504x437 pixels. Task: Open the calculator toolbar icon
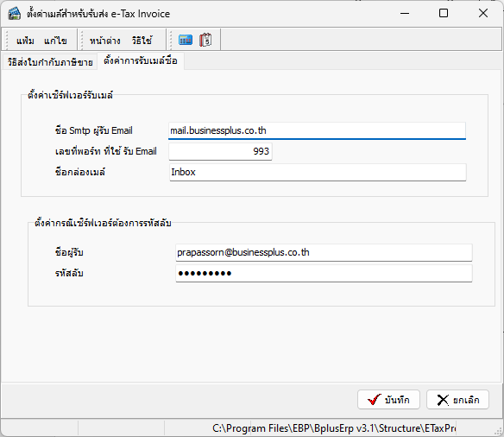(186, 40)
